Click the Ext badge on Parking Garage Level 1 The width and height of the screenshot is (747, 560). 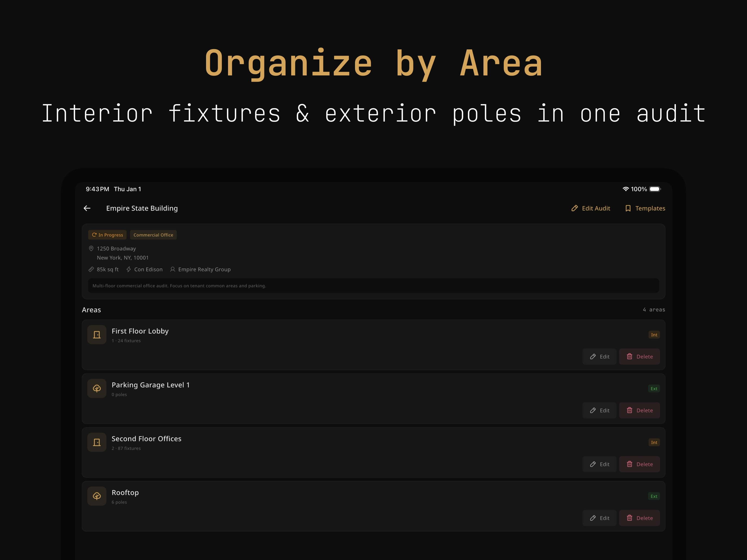(654, 389)
